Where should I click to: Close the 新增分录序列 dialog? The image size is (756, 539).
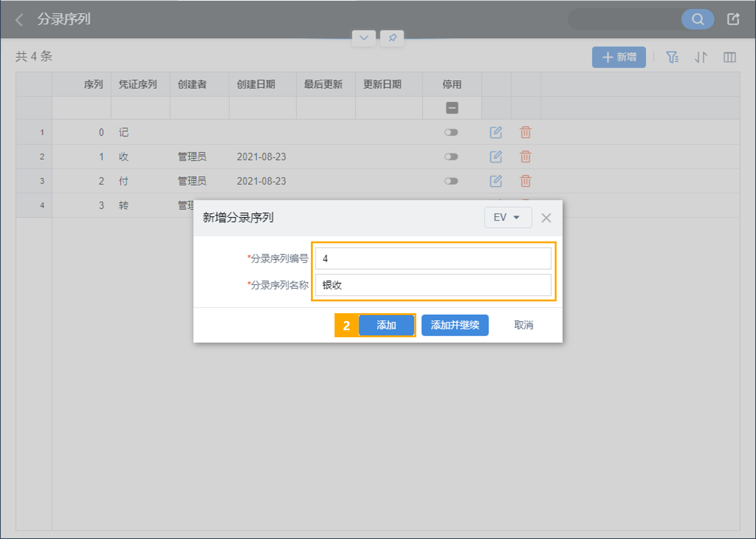pos(546,218)
